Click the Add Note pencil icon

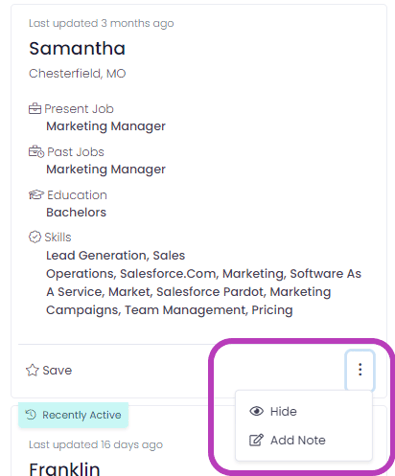(x=256, y=440)
